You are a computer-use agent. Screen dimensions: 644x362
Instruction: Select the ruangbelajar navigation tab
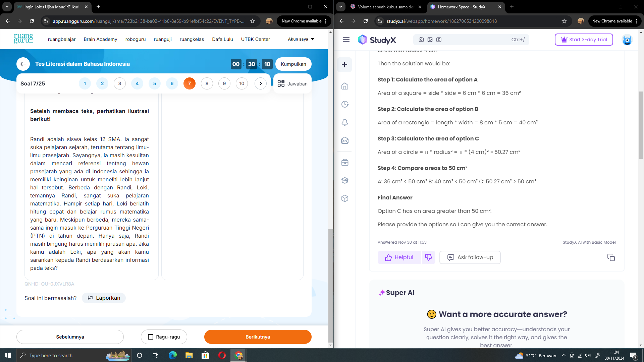tap(61, 39)
